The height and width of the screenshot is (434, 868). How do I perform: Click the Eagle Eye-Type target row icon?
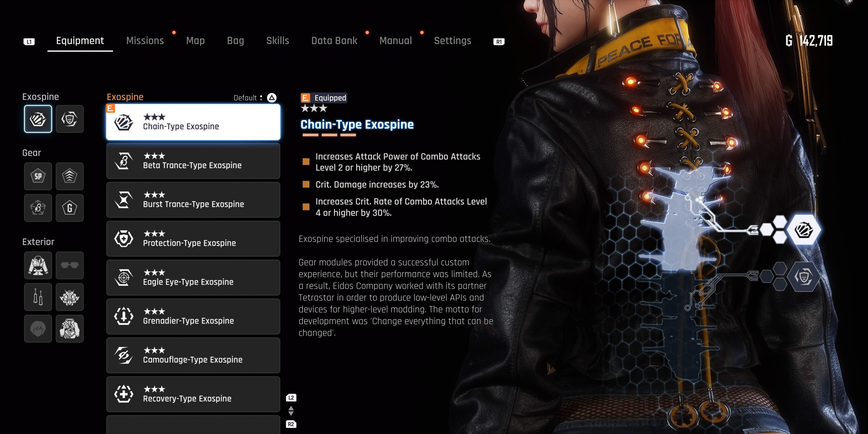(124, 278)
